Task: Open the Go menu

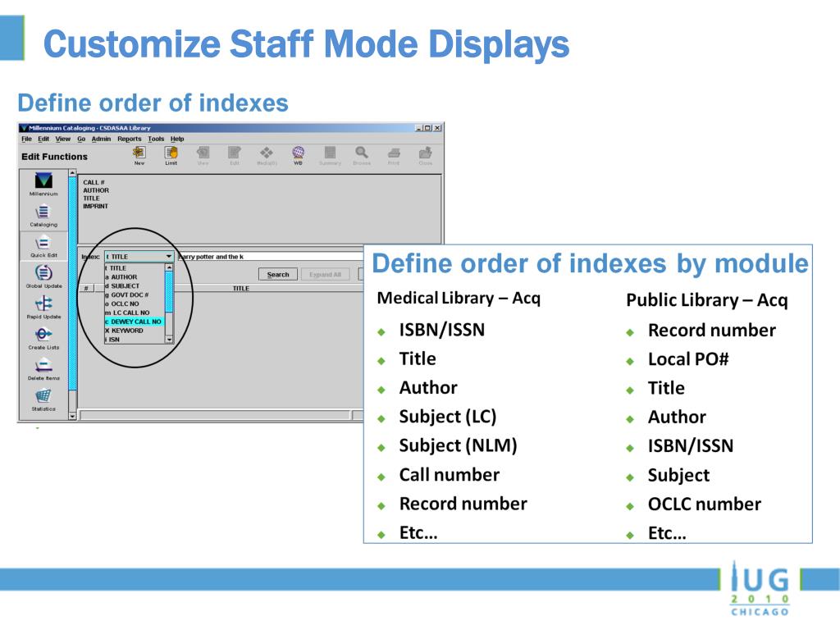Action: point(81,139)
